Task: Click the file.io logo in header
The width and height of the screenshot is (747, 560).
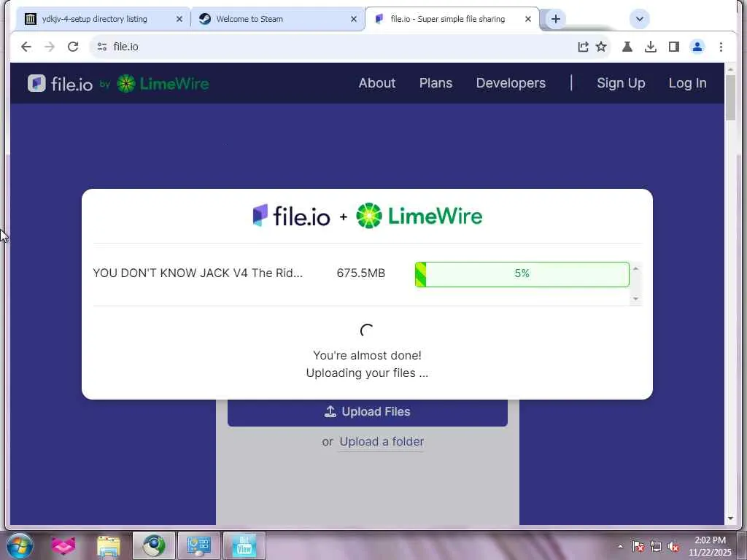Action: (x=60, y=84)
